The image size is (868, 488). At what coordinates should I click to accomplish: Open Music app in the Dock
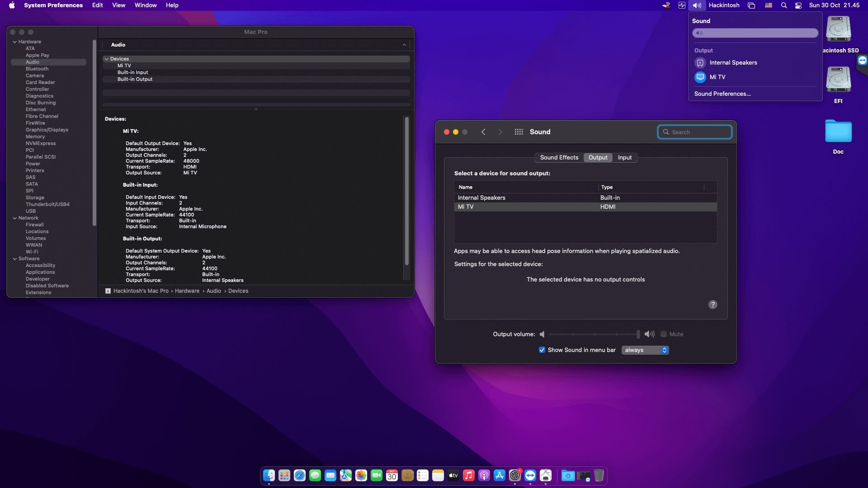point(469,475)
